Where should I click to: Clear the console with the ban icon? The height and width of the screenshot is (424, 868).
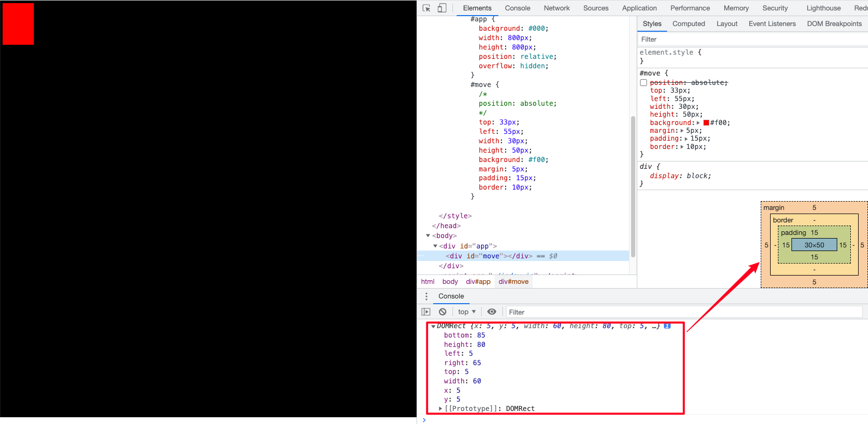click(x=443, y=312)
